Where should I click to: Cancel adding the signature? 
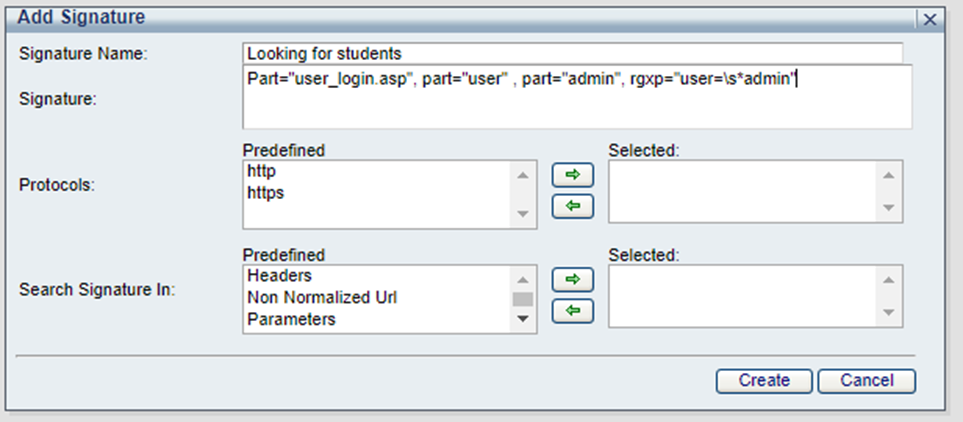click(x=867, y=381)
